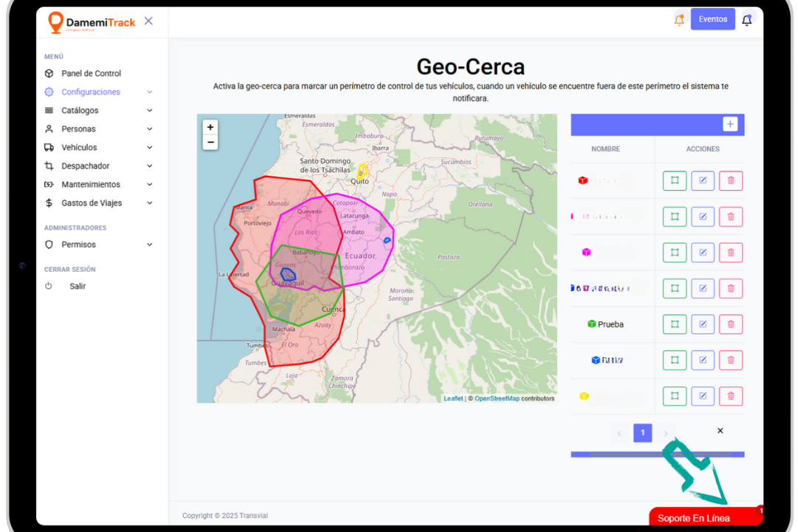This screenshot has width=798, height=532.
Task: Close the sidebar with X icon
Action: point(149,21)
